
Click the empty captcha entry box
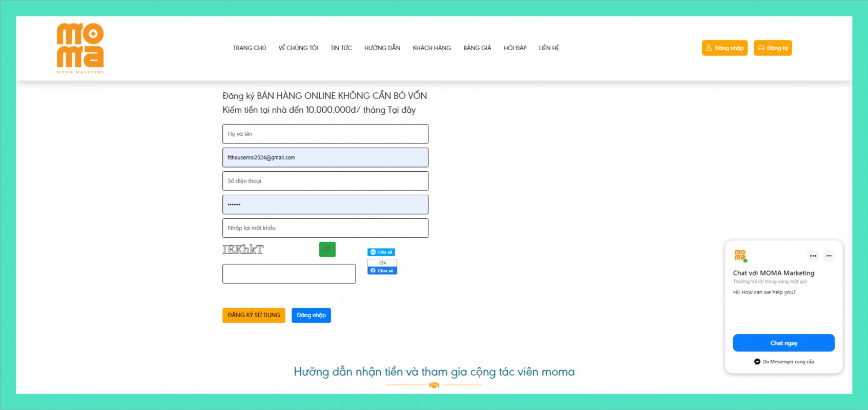click(288, 274)
